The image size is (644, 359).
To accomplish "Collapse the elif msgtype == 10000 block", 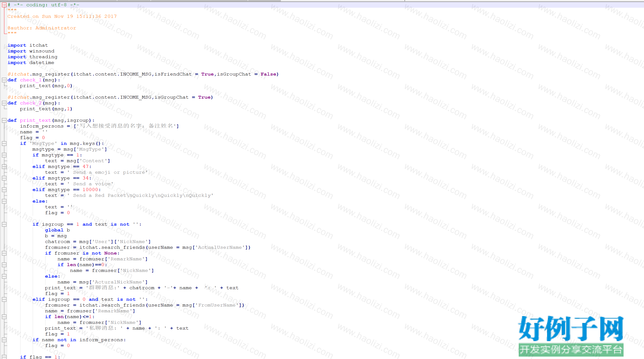I will pyautogui.click(x=4, y=190).
